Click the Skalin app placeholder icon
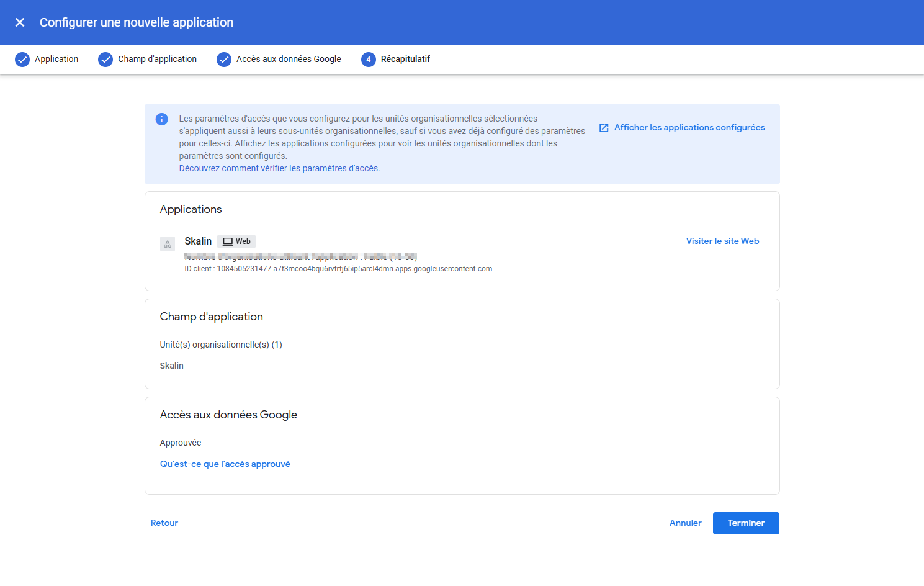The height and width of the screenshot is (586, 924). [168, 244]
